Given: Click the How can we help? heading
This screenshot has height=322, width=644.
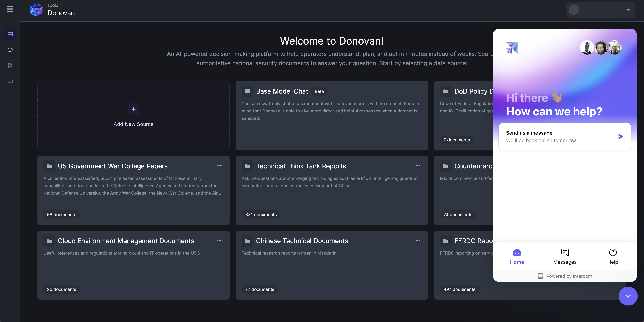Looking at the screenshot, I should pos(554,112).
